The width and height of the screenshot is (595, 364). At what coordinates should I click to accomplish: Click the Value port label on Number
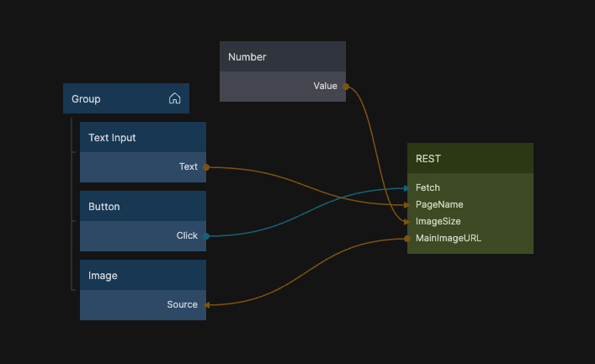coord(325,86)
